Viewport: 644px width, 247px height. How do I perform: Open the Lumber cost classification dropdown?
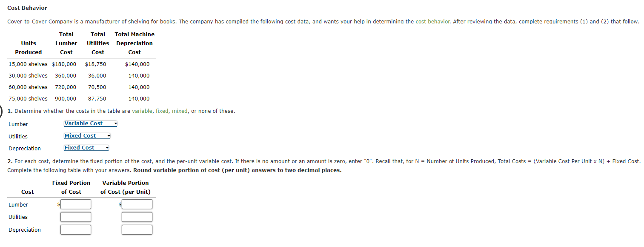pos(90,123)
